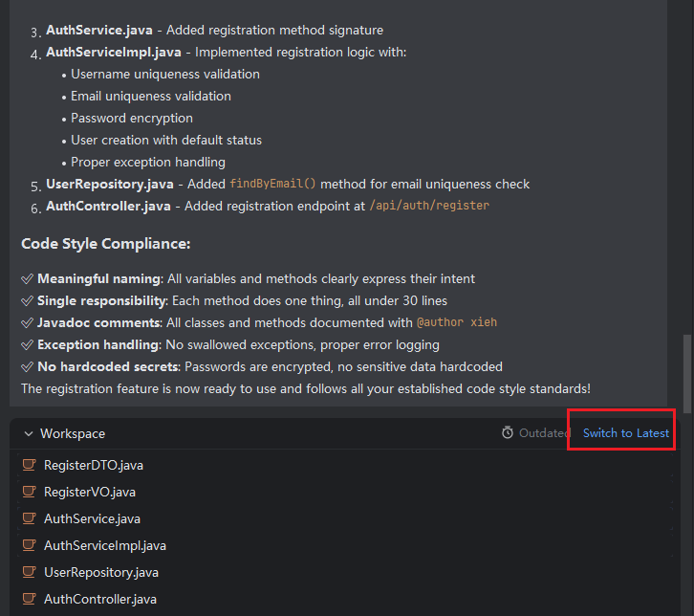Click the AuthController.java file icon in Workspace

coord(29,600)
